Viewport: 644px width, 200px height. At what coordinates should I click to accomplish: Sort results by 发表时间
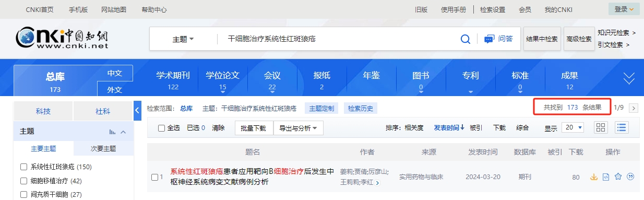pos(449,128)
